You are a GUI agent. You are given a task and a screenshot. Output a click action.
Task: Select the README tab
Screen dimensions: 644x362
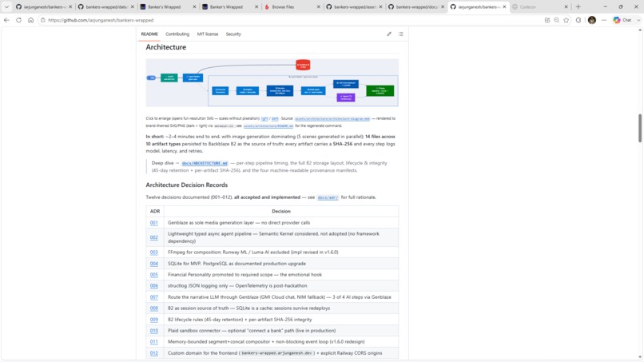[x=149, y=34]
